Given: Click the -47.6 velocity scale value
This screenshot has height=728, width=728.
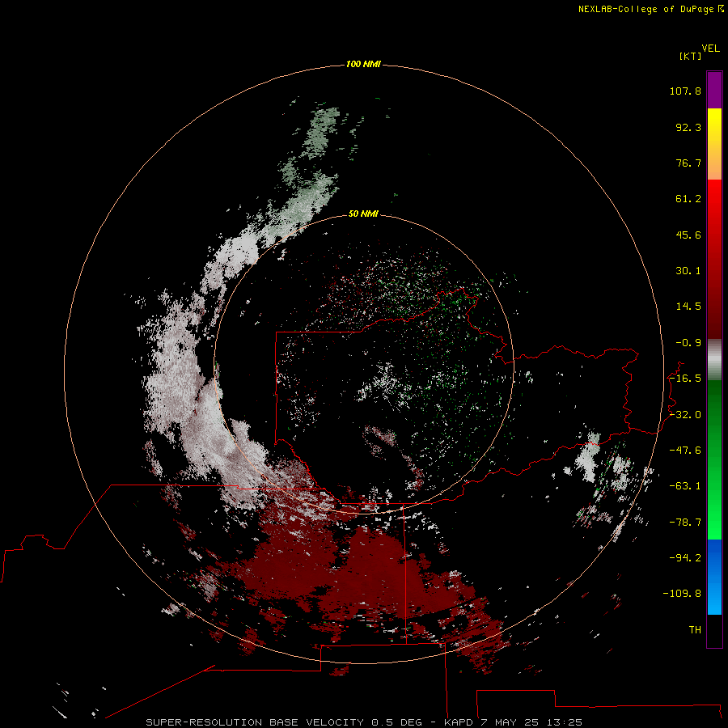Looking at the screenshot, I should (685, 451).
